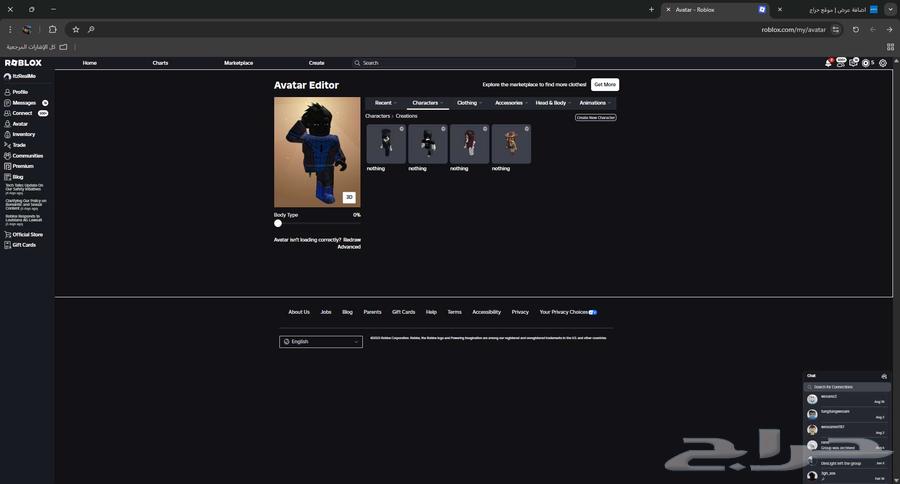Open the Terms footer link
The width and height of the screenshot is (900, 484).
455,312
